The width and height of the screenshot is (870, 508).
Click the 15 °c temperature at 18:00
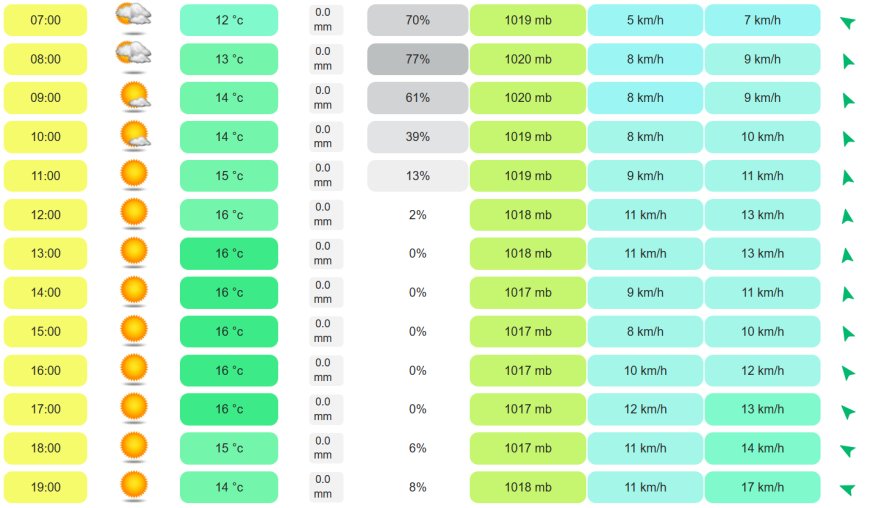coord(229,448)
